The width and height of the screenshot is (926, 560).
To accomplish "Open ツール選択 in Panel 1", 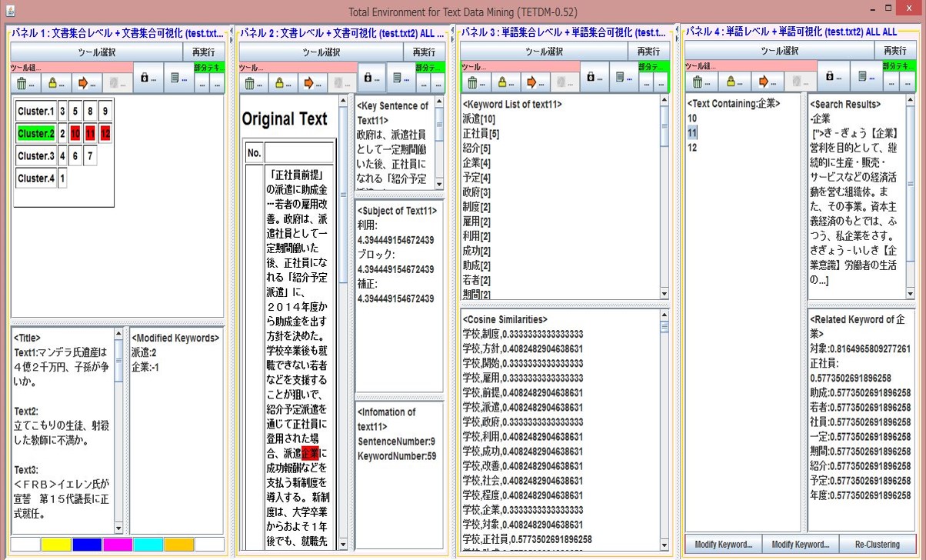I will pos(96,52).
